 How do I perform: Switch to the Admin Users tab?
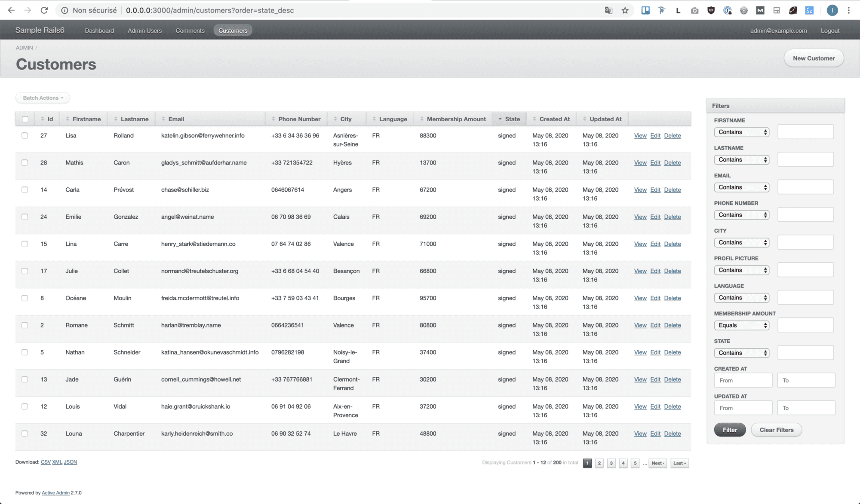144,30
